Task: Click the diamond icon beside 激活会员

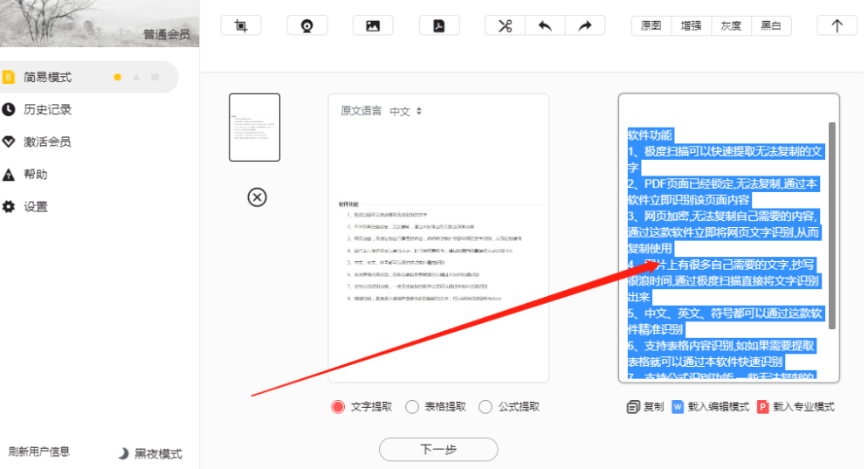Action: [x=9, y=141]
